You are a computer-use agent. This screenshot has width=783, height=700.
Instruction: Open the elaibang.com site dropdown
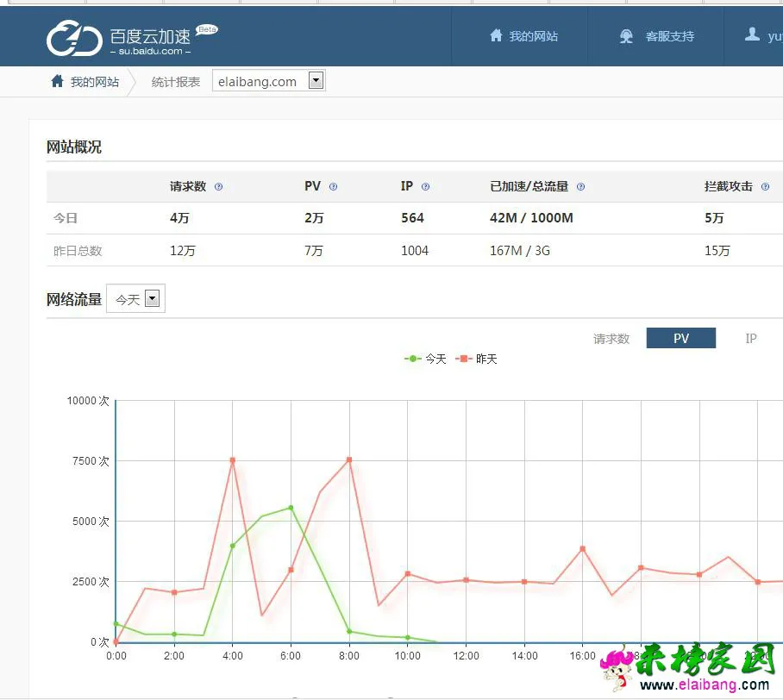(316, 81)
